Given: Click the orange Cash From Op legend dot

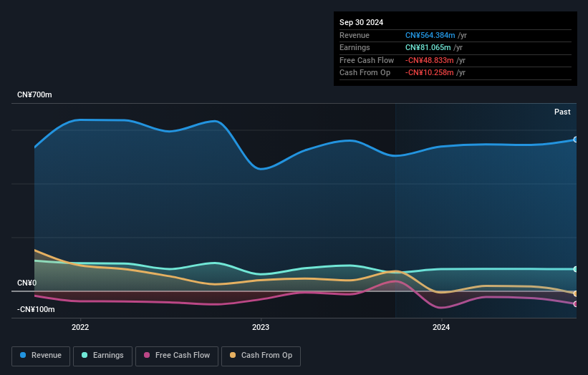Looking at the screenshot, I should (233, 355).
